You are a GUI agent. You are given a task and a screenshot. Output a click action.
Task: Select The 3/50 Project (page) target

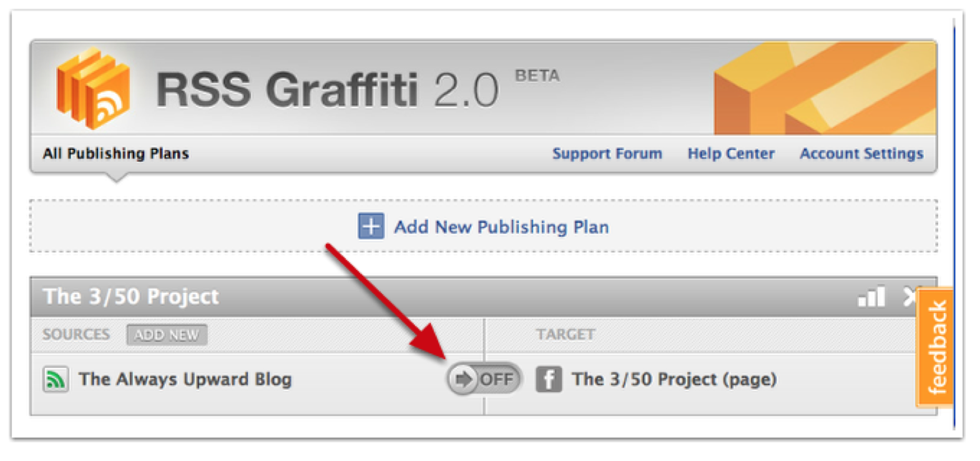(x=674, y=379)
